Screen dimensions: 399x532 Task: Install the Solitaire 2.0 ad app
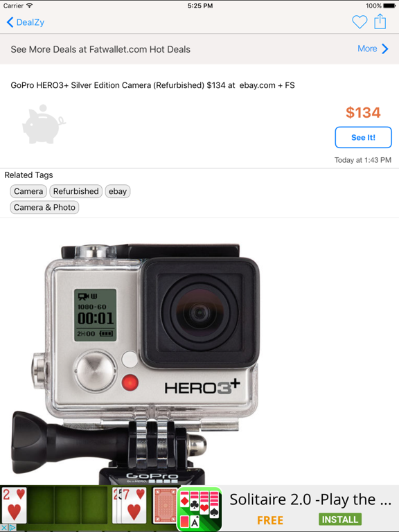(340, 520)
